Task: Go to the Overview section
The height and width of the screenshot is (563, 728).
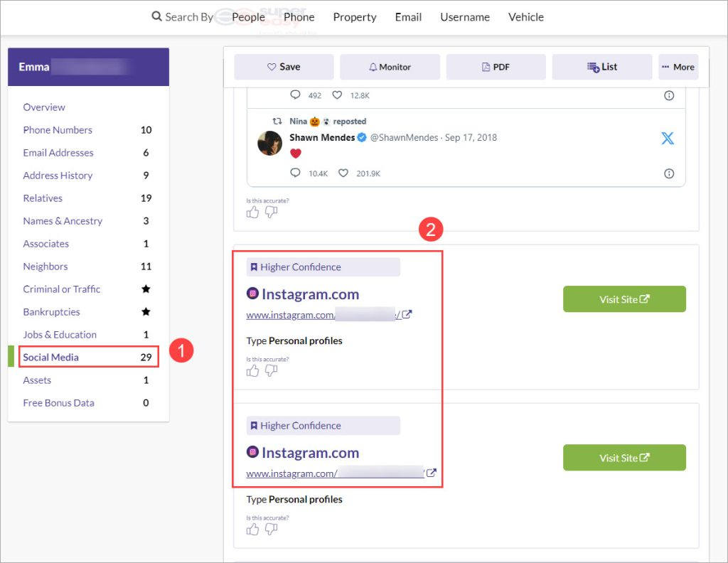Action: tap(44, 107)
